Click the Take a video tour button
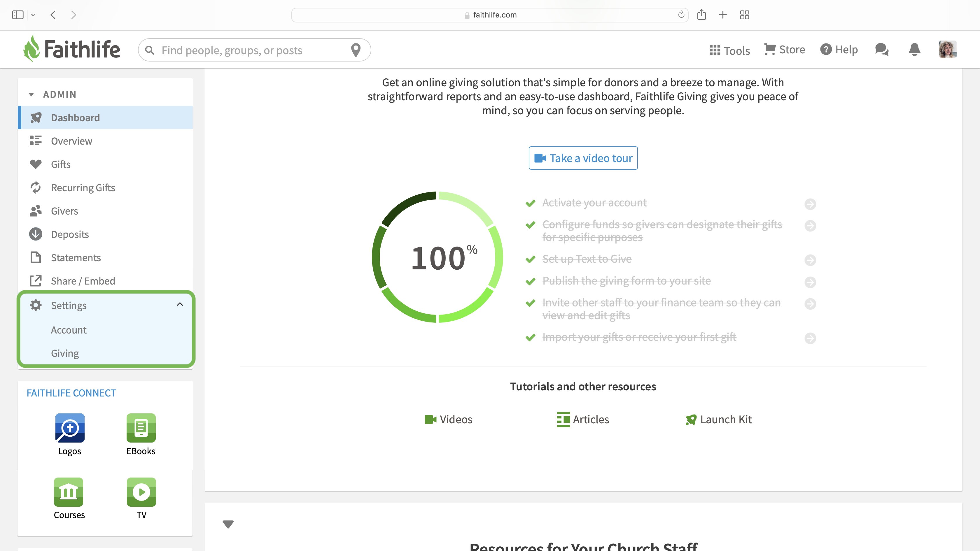This screenshot has height=551, width=980. 583,158
